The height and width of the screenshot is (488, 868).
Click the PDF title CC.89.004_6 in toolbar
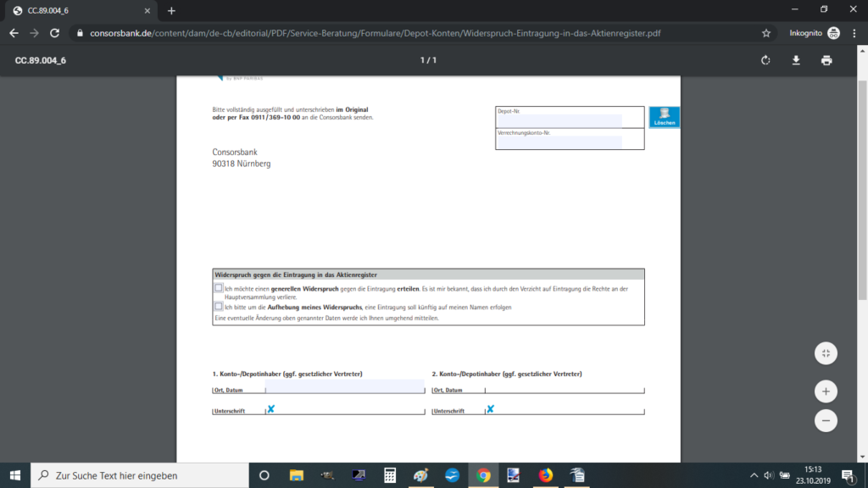click(41, 60)
